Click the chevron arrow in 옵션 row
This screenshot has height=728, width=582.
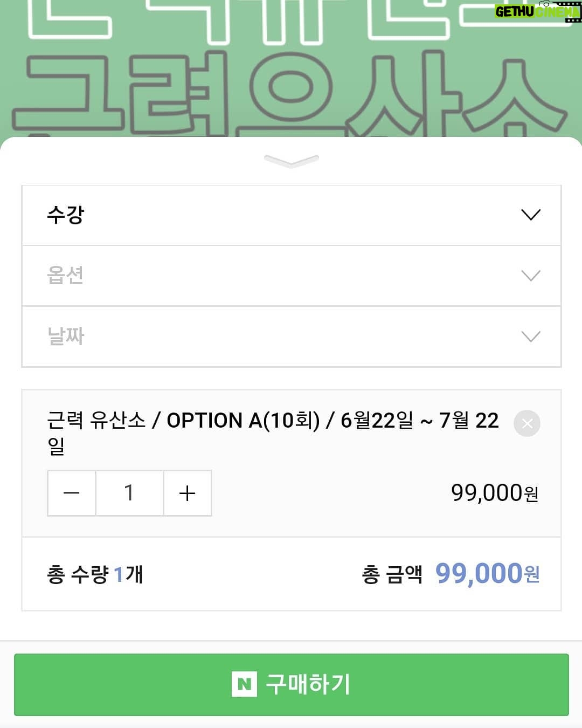[531, 276]
